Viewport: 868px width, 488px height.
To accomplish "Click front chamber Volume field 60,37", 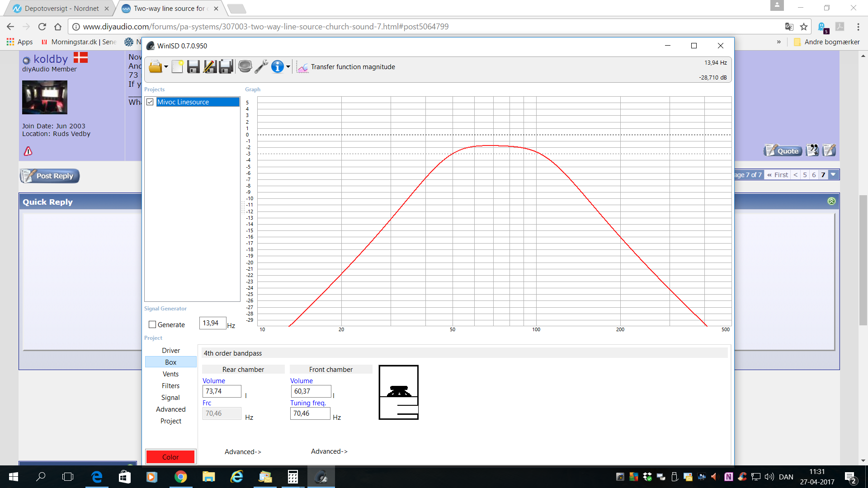I will 311,391.
